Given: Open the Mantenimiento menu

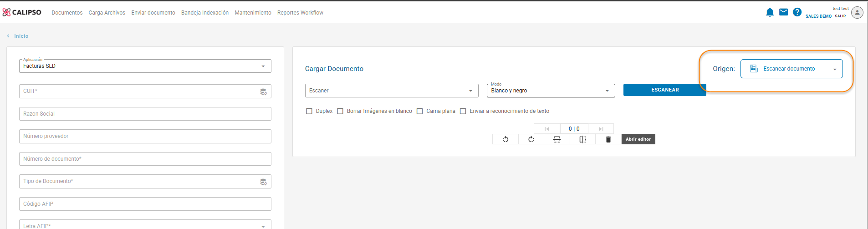Looking at the screenshot, I should 253,13.
